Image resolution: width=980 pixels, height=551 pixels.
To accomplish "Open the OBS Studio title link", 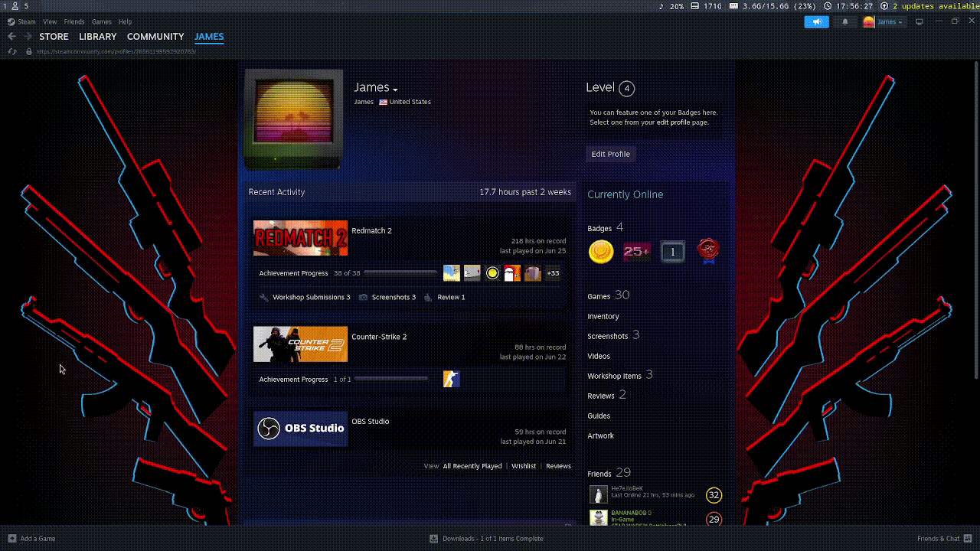I will coord(371,421).
